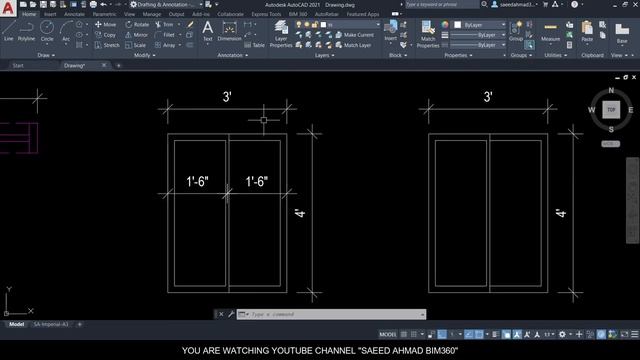640x360 pixels.
Task: Click the Rotate tool
Action: pyautogui.click(x=137, y=24)
